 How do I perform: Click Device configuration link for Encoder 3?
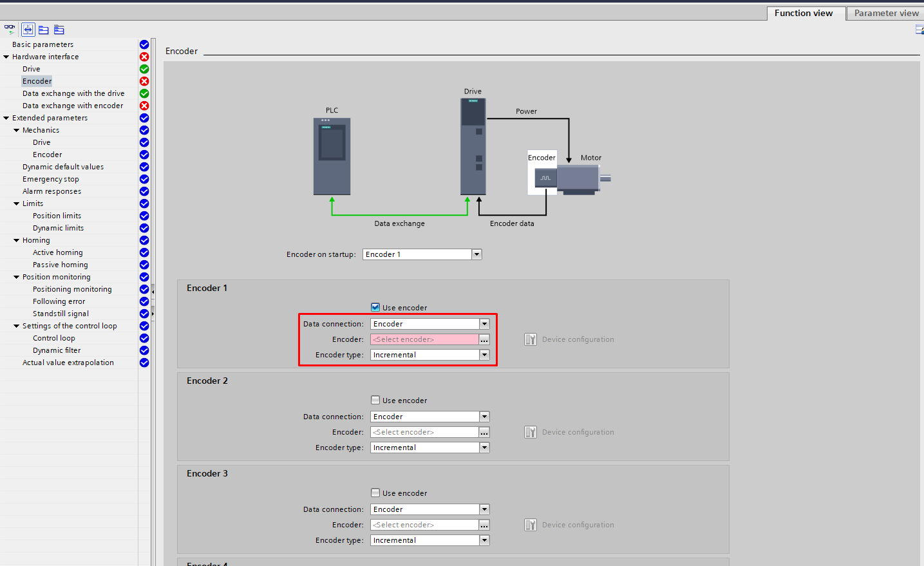point(578,525)
